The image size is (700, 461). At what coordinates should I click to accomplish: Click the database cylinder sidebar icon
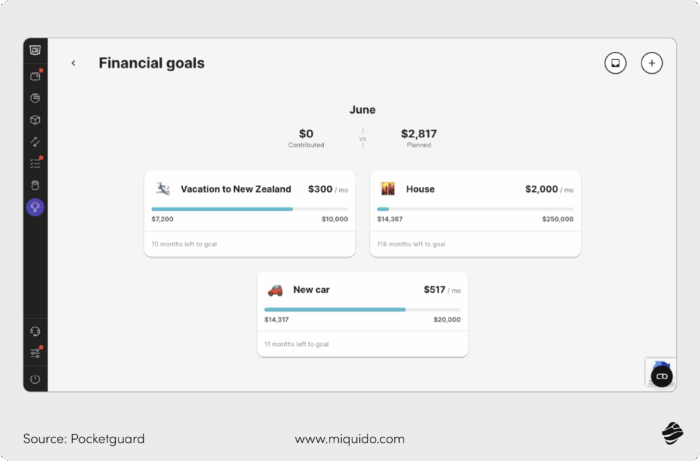click(x=35, y=185)
